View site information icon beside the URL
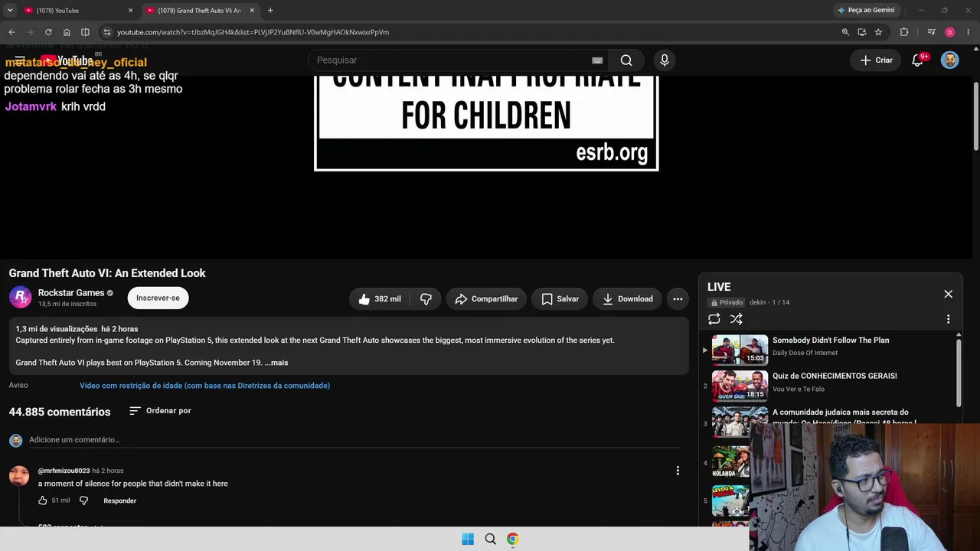Screen dimensions: 980x551 (x=107, y=32)
